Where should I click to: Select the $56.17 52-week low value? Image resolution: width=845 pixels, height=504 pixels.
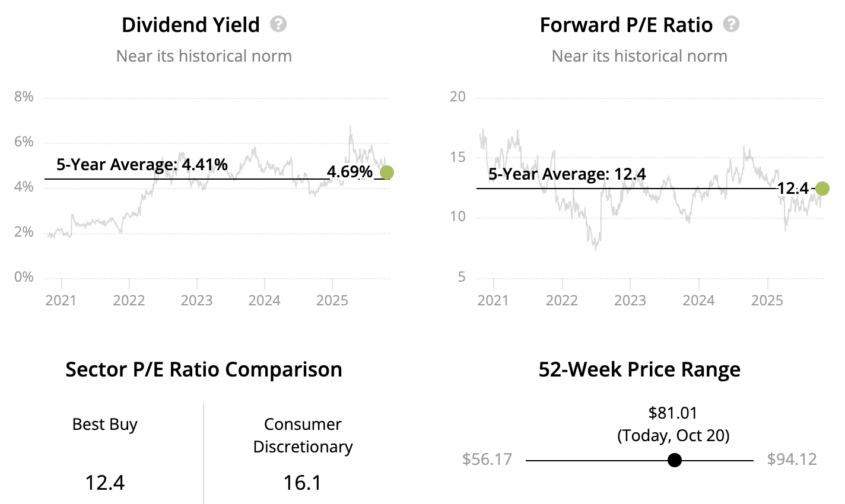click(x=487, y=460)
